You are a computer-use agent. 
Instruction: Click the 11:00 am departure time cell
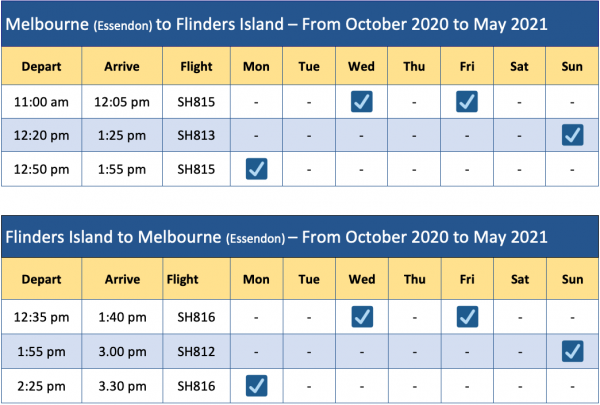pos(42,102)
